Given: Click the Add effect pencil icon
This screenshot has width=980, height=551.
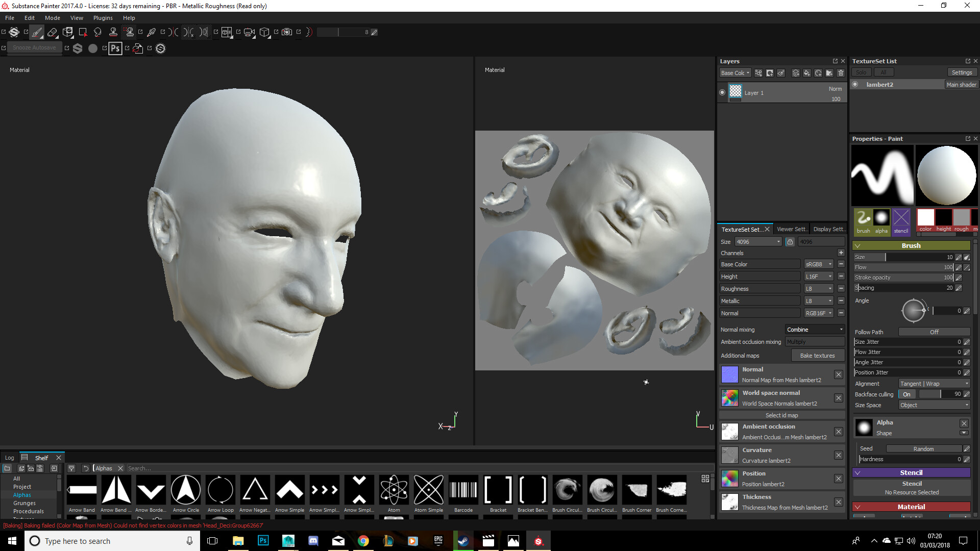Looking at the screenshot, I should pos(781,73).
